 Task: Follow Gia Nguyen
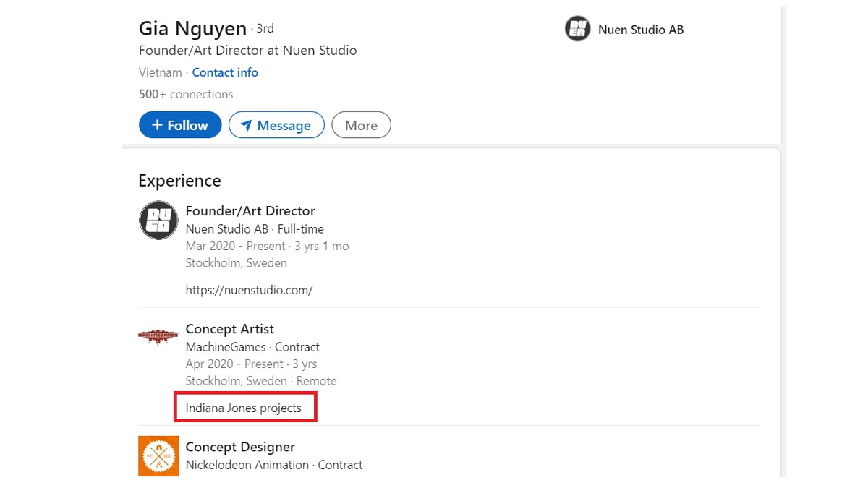[179, 125]
